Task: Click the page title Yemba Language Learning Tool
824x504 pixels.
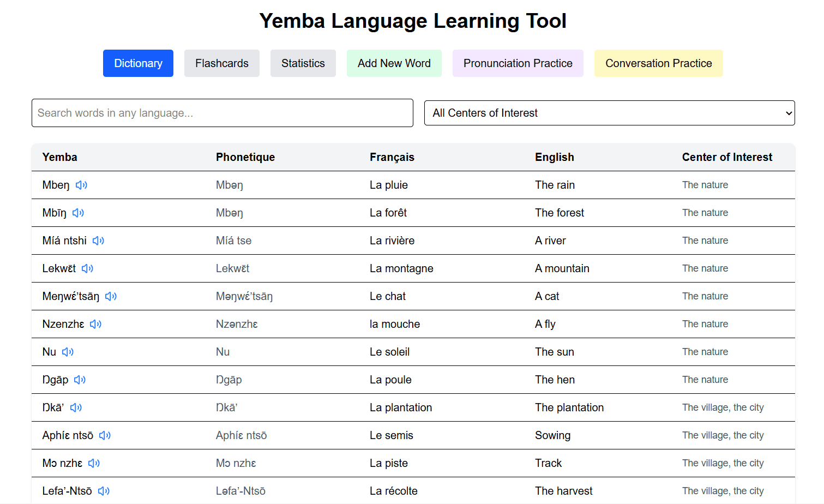Action: coord(413,21)
